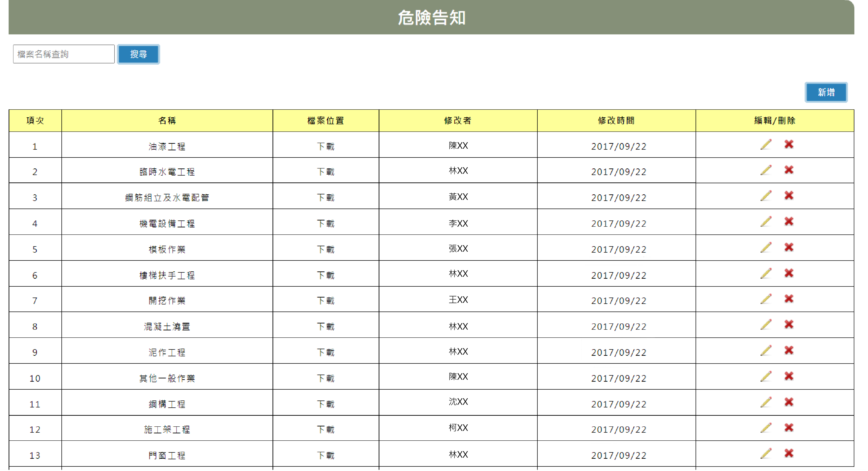Download the 其他一般作業 file
Viewport: 868px width, 471px height.
pos(326,378)
